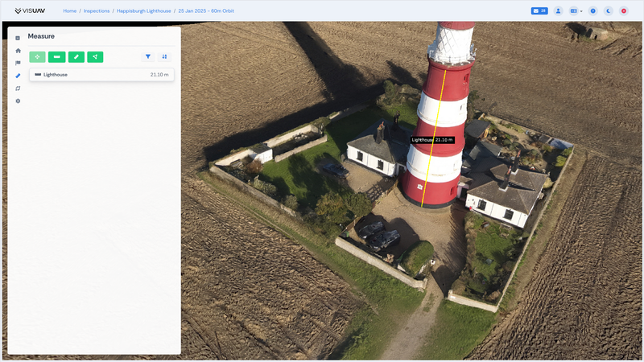Select the ruler measurement tool button

76,56
